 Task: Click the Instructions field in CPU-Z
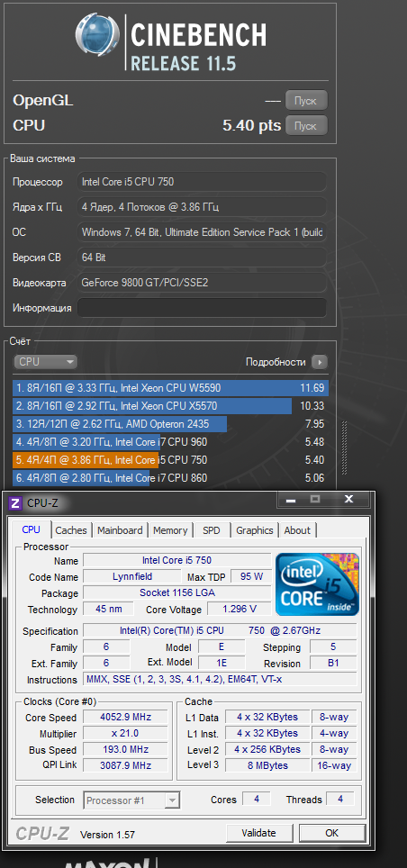point(220,679)
